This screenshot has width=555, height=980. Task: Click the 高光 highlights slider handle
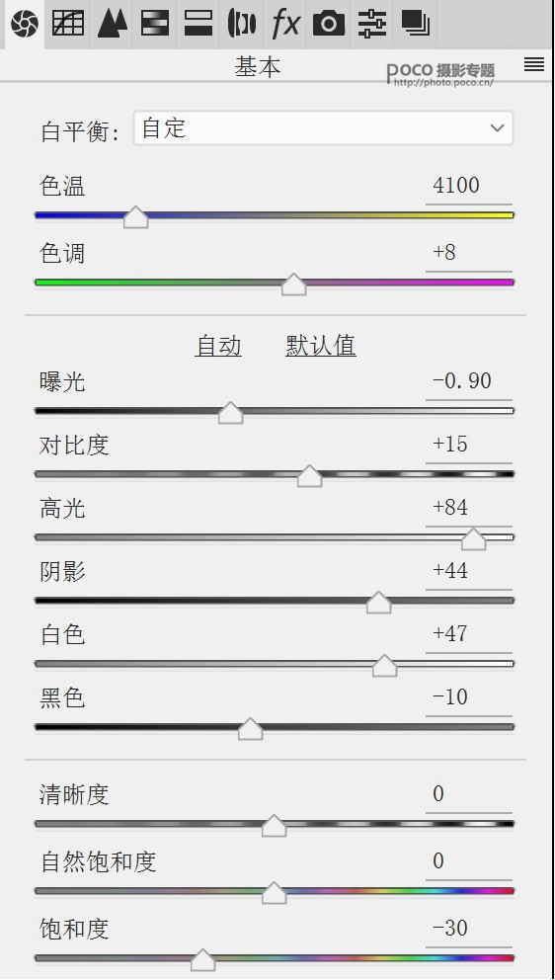[x=474, y=538]
